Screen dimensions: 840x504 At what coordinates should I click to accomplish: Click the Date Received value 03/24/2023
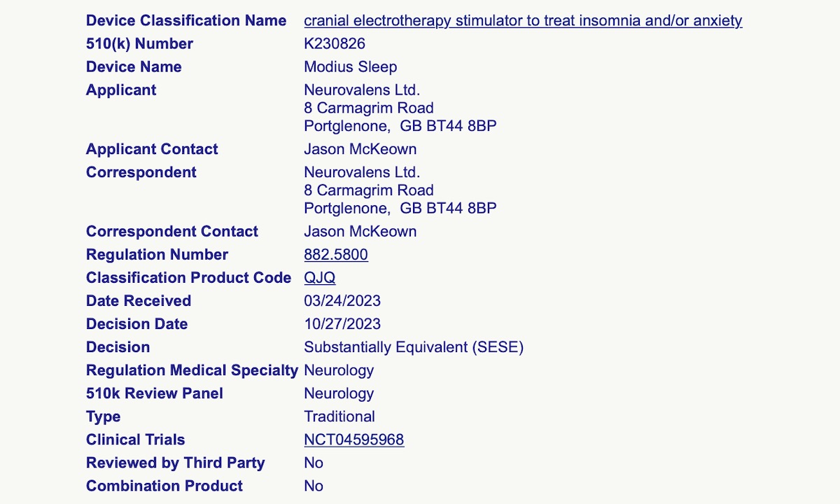pos(342,301)
